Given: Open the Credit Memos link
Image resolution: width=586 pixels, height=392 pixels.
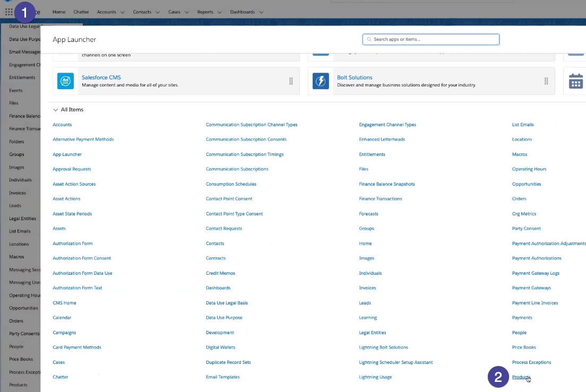Looking at the screenshot, I should (x=220, y=273).
